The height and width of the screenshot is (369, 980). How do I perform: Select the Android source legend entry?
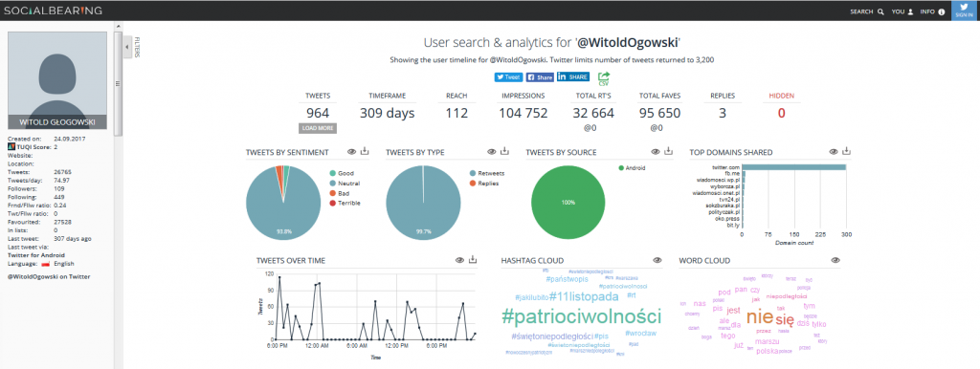coord(632,168)
